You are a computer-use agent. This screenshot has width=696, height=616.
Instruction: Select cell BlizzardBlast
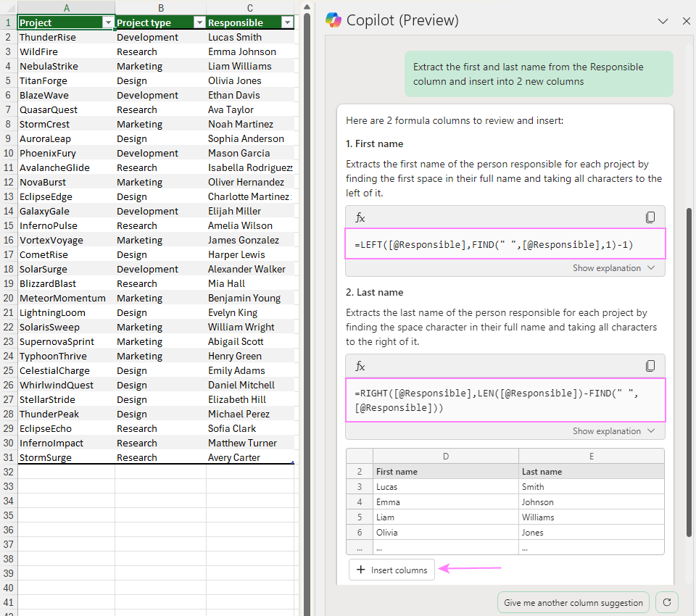[66, 283]
